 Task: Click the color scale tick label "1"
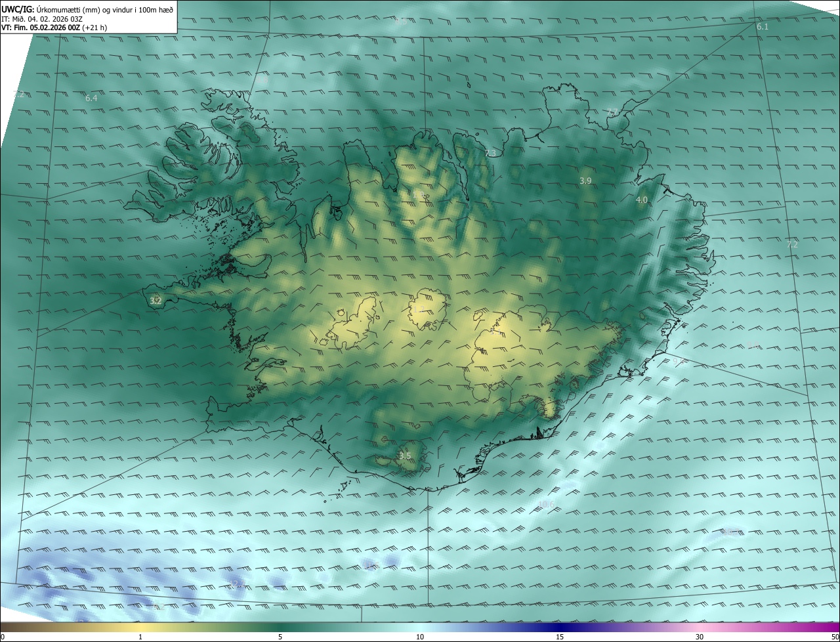[140, 637]
